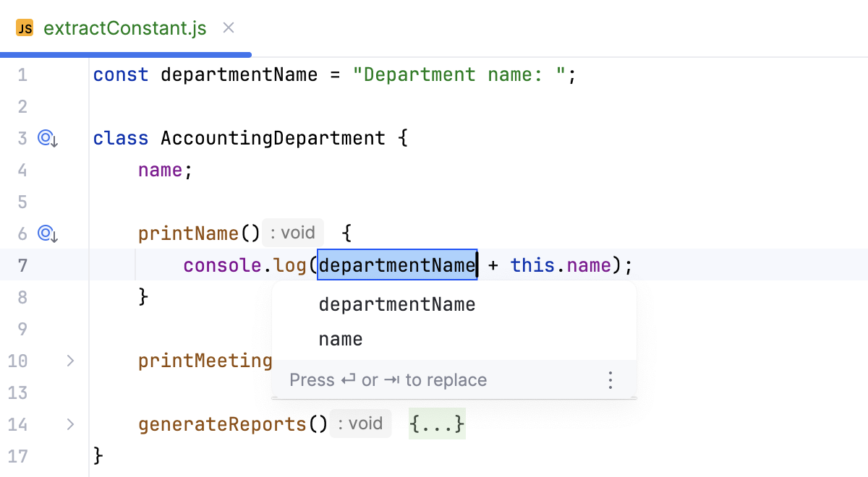
Task: Click the highlighted departmentName text on line 7
Action: 396,265
